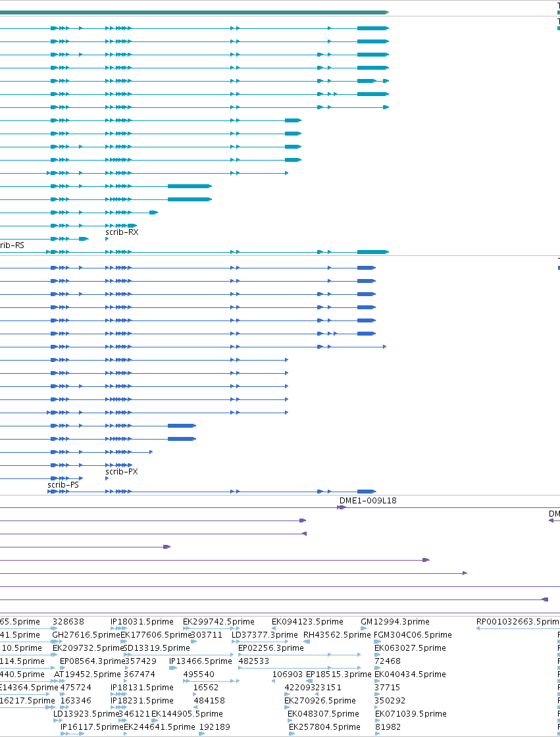560x737 pixels.
Task: Select EST EK257804.5prime
Action: pos(324,727)
